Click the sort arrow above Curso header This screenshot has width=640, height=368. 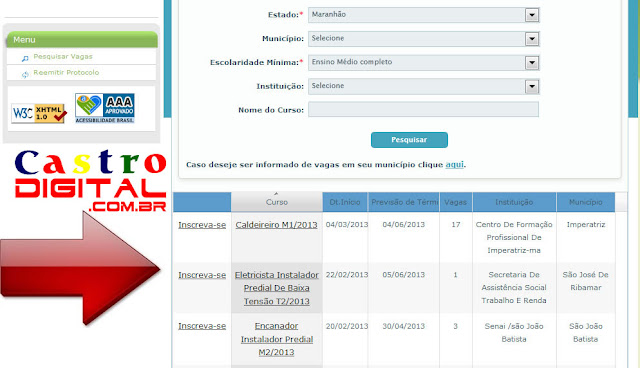(276, 194)
